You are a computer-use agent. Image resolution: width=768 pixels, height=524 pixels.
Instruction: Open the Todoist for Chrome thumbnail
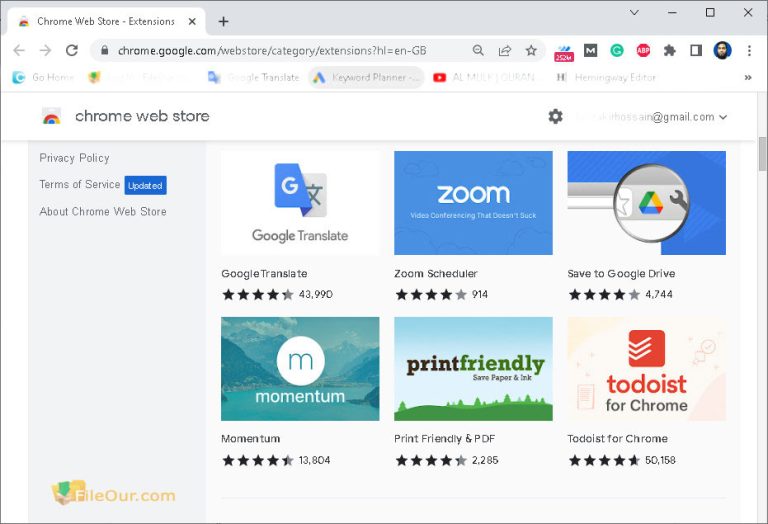[647, 369]
